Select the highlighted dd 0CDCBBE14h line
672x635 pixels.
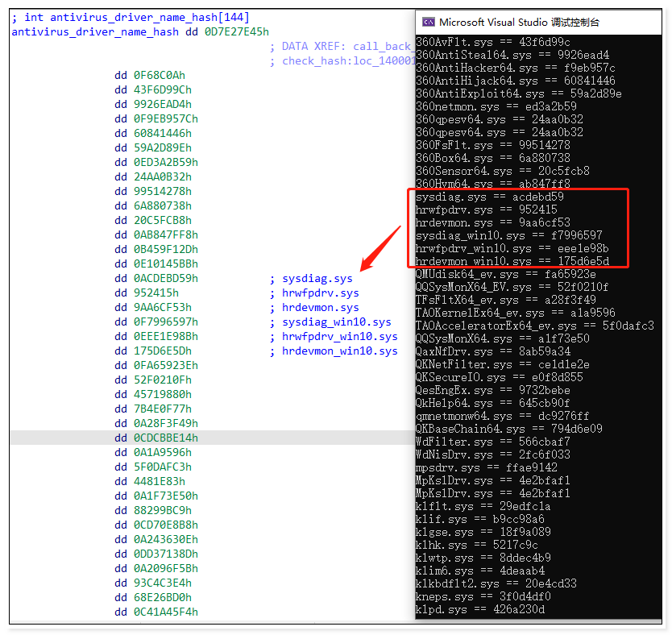click(213, 438)
